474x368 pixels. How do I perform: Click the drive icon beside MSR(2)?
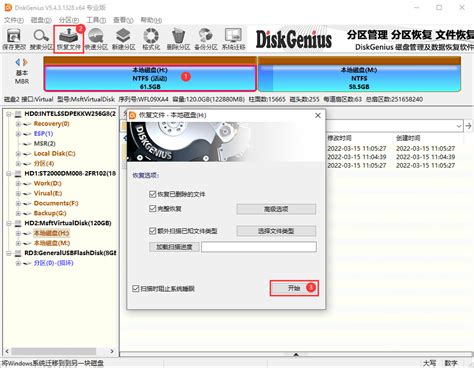[27, 144]
